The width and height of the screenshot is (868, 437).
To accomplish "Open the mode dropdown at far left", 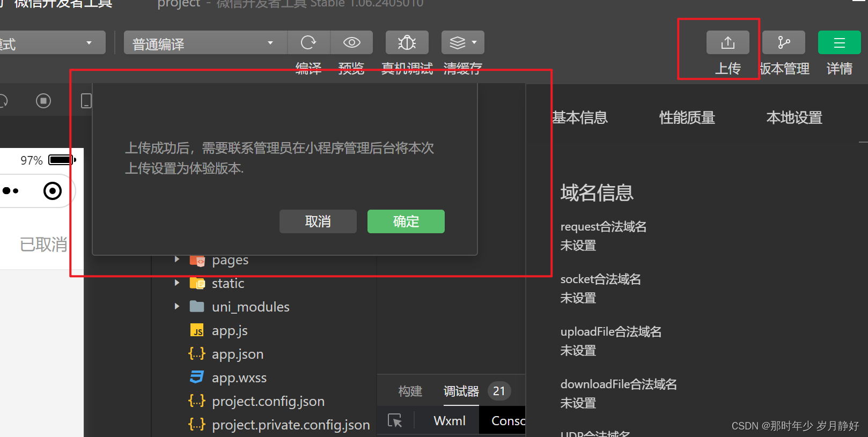I will point(53,42).
